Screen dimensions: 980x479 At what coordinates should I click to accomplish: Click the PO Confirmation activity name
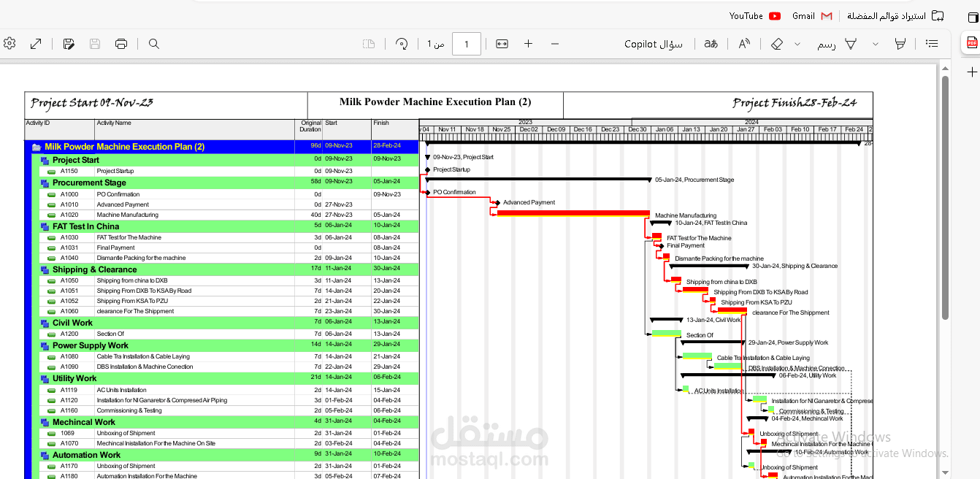tap(118, 195)
